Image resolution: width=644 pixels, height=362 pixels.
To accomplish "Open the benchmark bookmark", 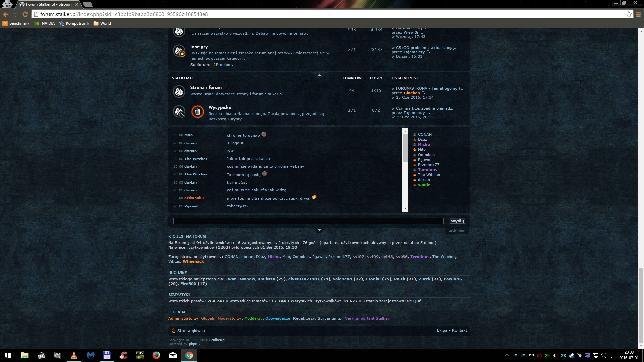I will pyautogui.click(x=16, y=23).
